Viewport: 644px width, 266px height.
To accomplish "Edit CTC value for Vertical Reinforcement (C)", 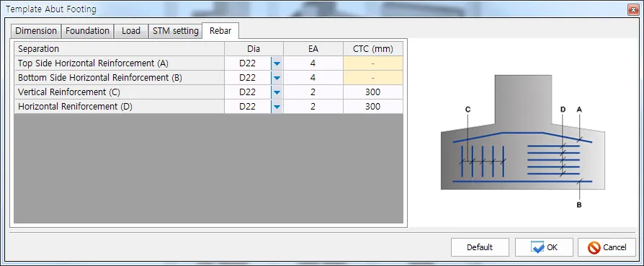I will (373, 92).
